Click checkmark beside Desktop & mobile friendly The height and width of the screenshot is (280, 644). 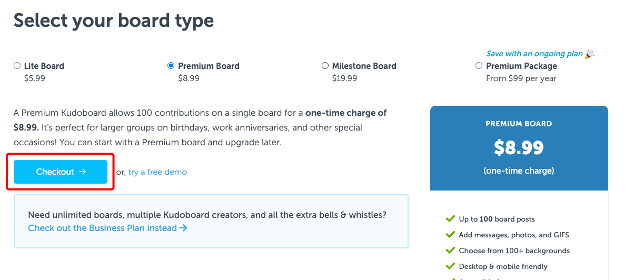(x=450, y=266)
